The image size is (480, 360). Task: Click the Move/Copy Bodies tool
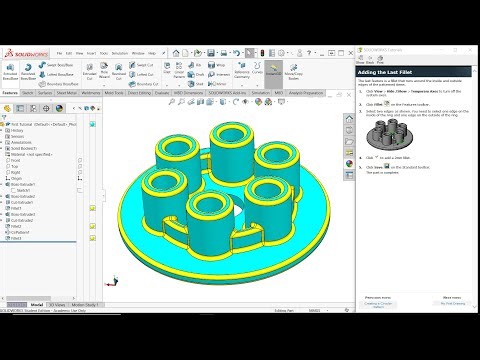[294, 72]
